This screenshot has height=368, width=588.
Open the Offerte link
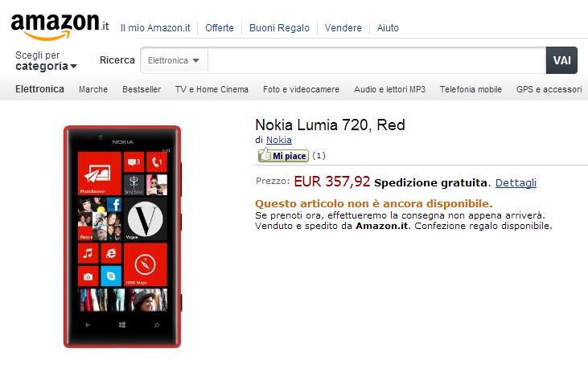point(220,28)
